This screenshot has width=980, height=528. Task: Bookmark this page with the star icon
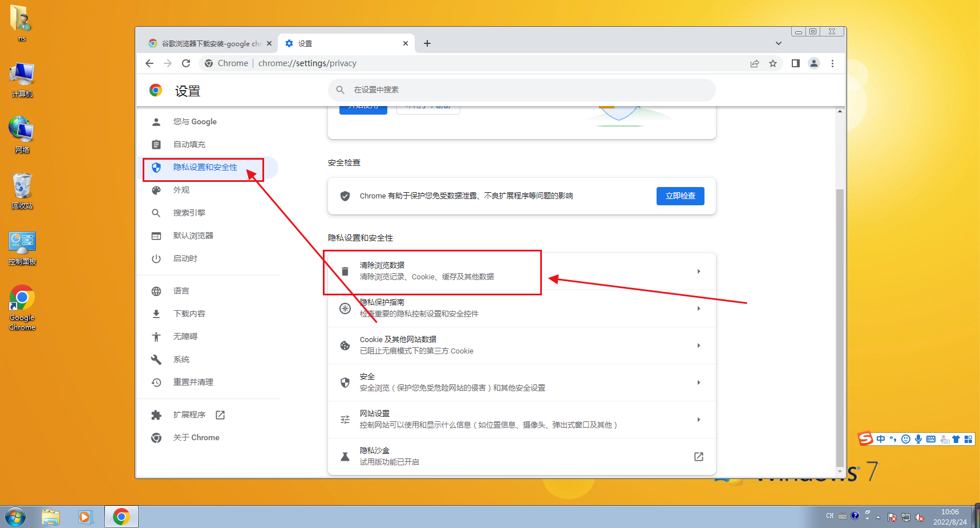pos(773,63)
